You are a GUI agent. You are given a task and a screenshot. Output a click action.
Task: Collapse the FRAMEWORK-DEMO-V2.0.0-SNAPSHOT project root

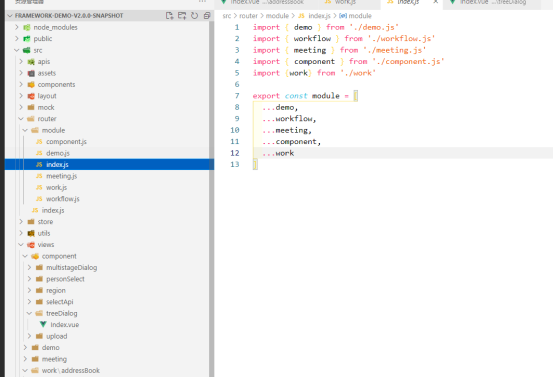coord(10,16)
